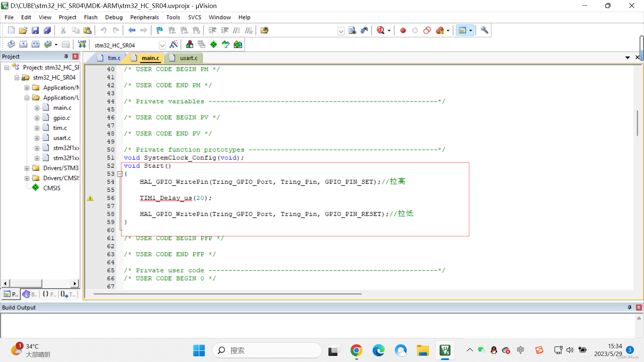
Task: Close the Project panel
Action: (75, 56)
